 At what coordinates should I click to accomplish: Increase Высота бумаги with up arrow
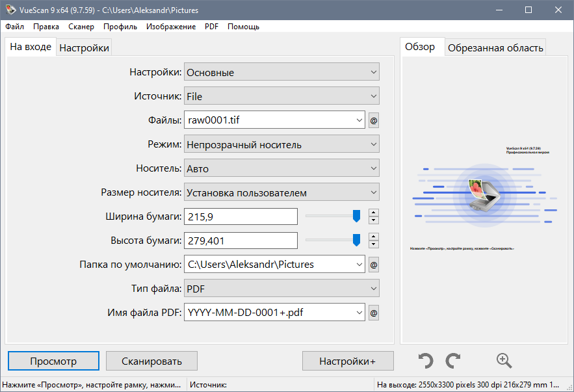[x=373, y=237]
